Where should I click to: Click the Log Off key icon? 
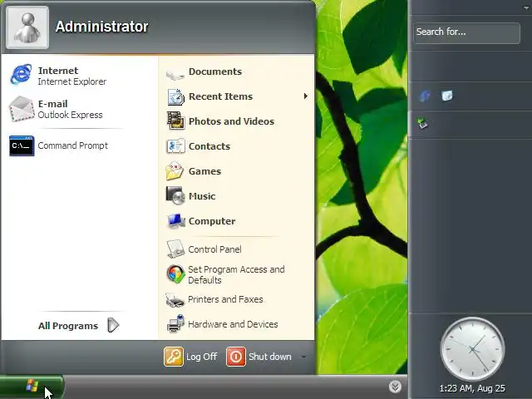(174, 357)
